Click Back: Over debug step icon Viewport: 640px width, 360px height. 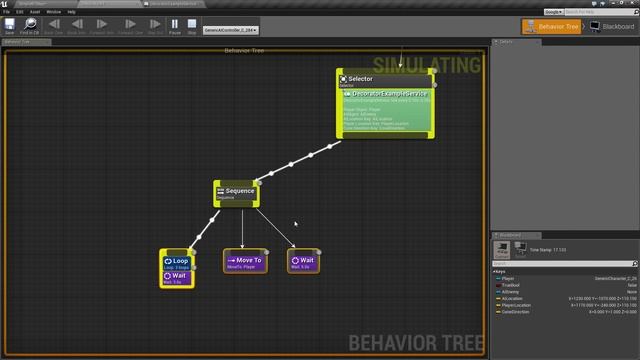53,26
